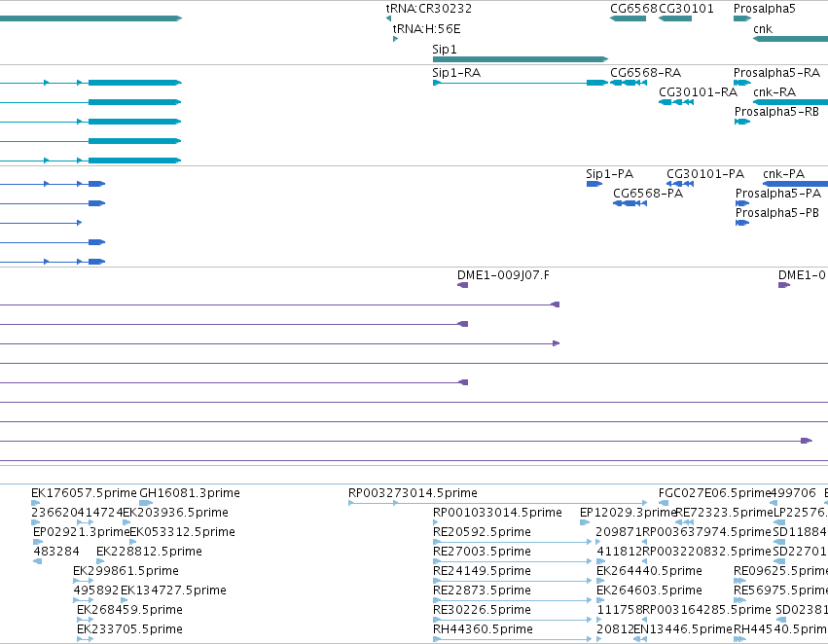Click the EK176057.5prime EST glyph
This screenshot has width=828, height=644.
37,503
